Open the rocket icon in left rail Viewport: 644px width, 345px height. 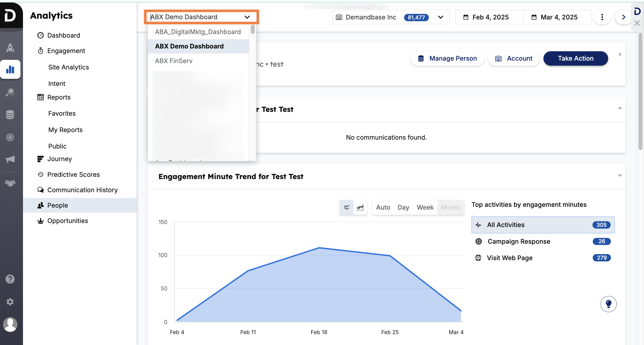click(10, 47)
